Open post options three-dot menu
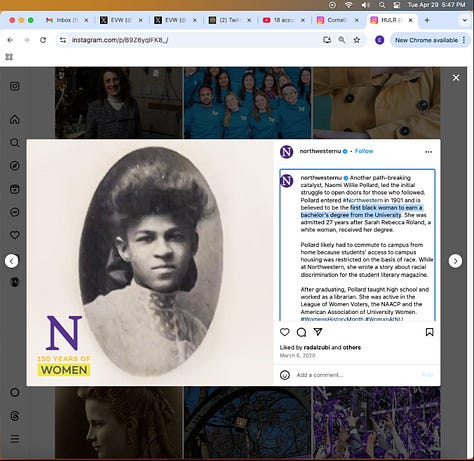 point(429,152)
